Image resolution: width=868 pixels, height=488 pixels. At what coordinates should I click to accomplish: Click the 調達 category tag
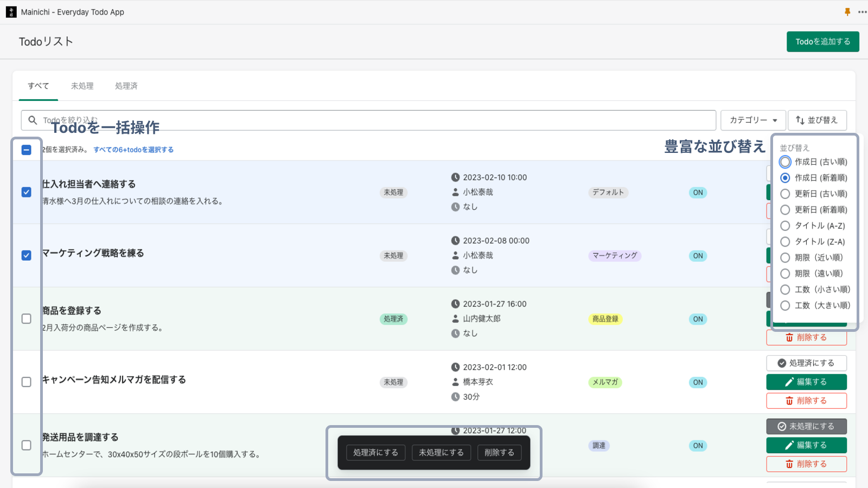(599, 446)
